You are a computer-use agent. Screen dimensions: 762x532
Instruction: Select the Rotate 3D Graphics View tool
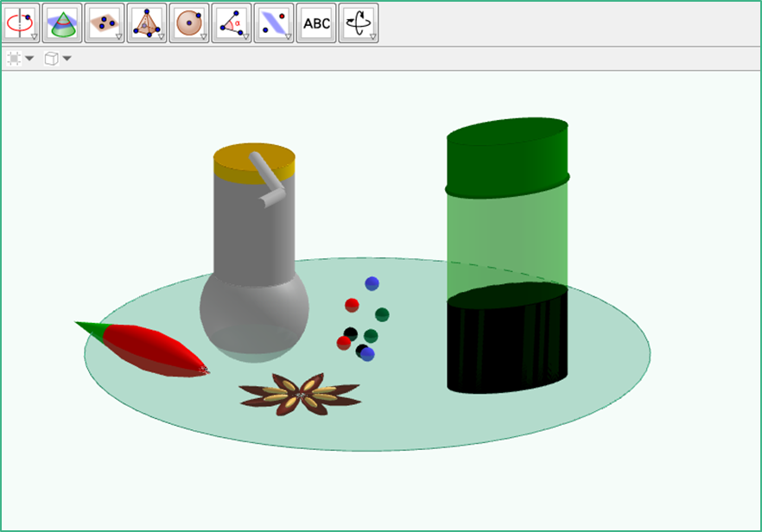[x=359, y=23]
